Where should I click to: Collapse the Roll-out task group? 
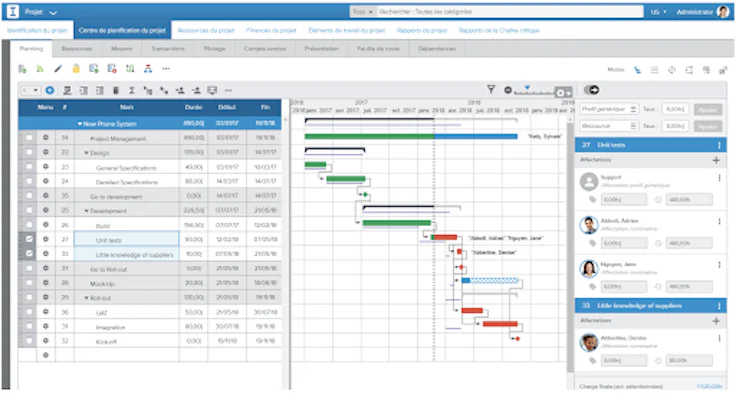86,298
